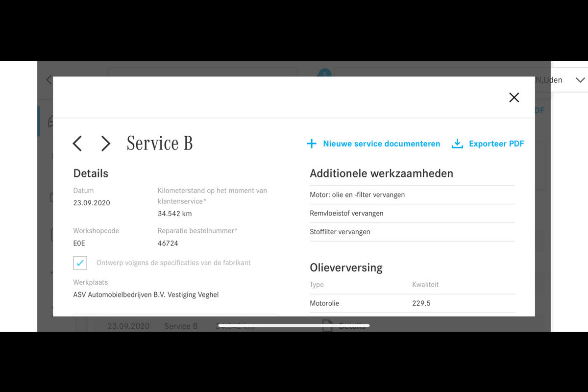Screen dimensions: 588x392
Task: Select repair order number 46724
Action: 168,243
